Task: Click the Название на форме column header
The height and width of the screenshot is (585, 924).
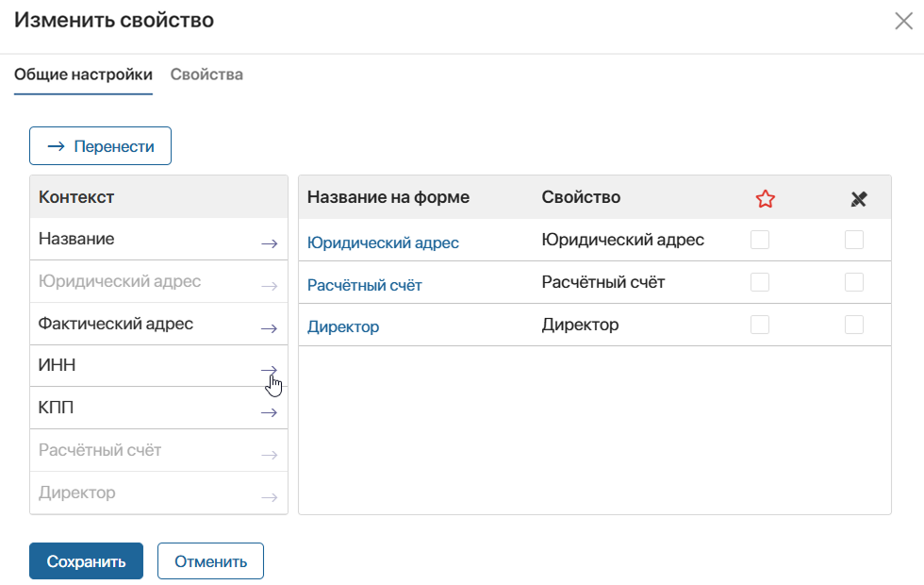Action: 388,197
